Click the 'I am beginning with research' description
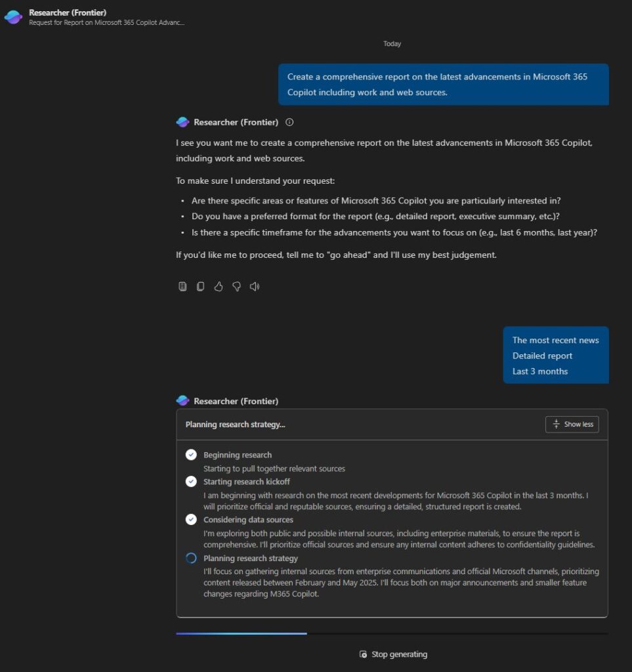 click(x=396, y=501)
